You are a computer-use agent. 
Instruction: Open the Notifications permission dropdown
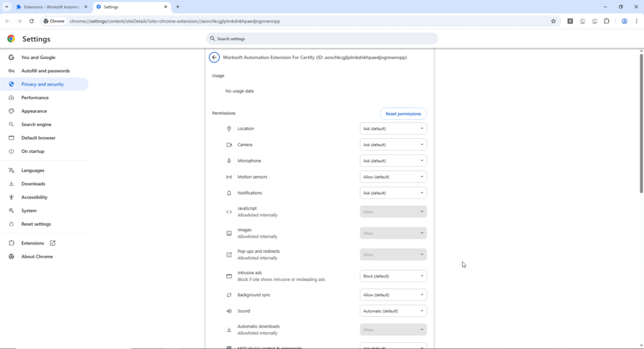pos(393,193)
